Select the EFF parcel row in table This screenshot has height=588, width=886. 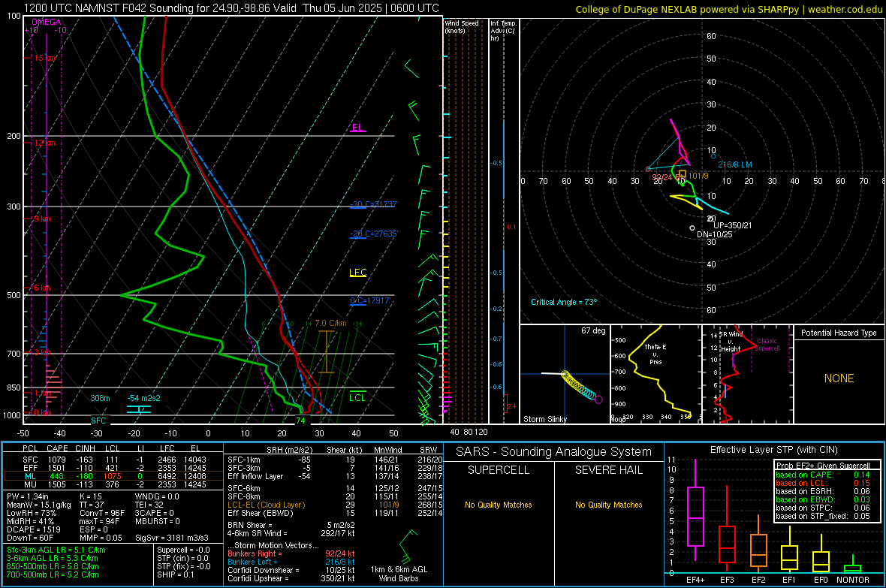coord(113,468)
